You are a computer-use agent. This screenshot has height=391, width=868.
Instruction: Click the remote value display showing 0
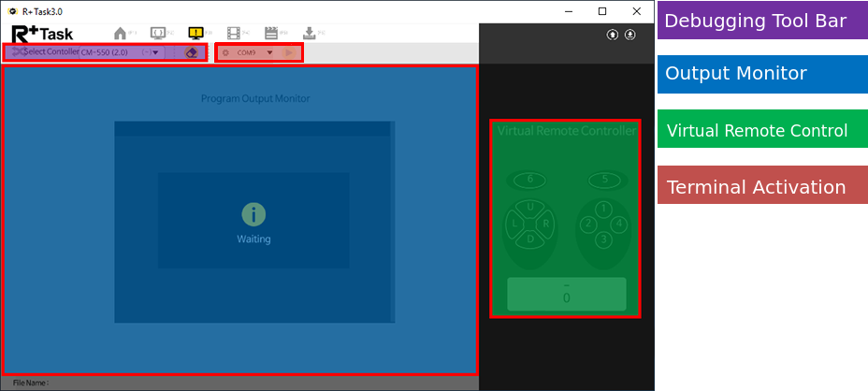pyautogui.click(x=567, y=294)
